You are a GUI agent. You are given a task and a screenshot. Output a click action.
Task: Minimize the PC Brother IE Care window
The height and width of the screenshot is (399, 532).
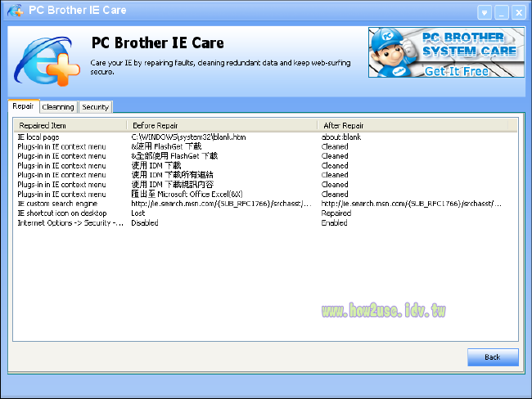(x=501, y=12)
